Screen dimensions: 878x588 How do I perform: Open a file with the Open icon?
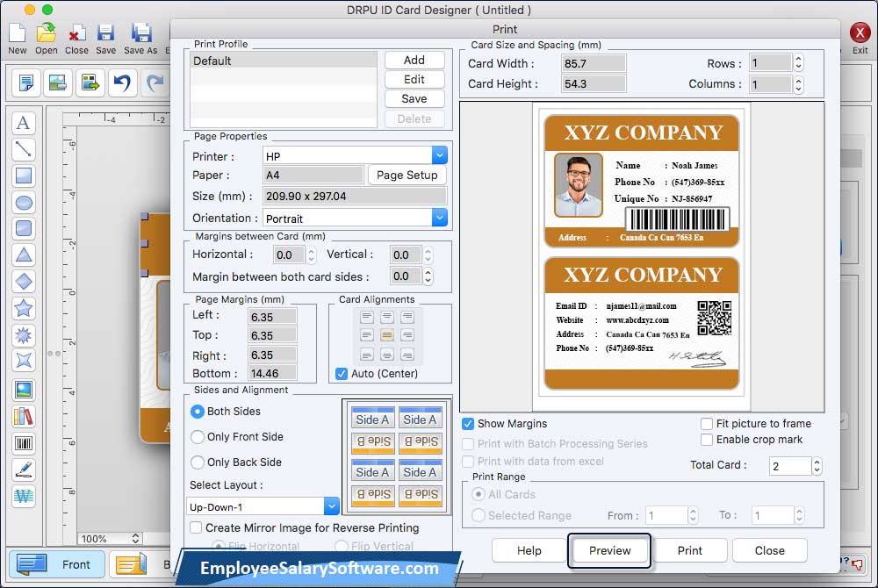46,33
